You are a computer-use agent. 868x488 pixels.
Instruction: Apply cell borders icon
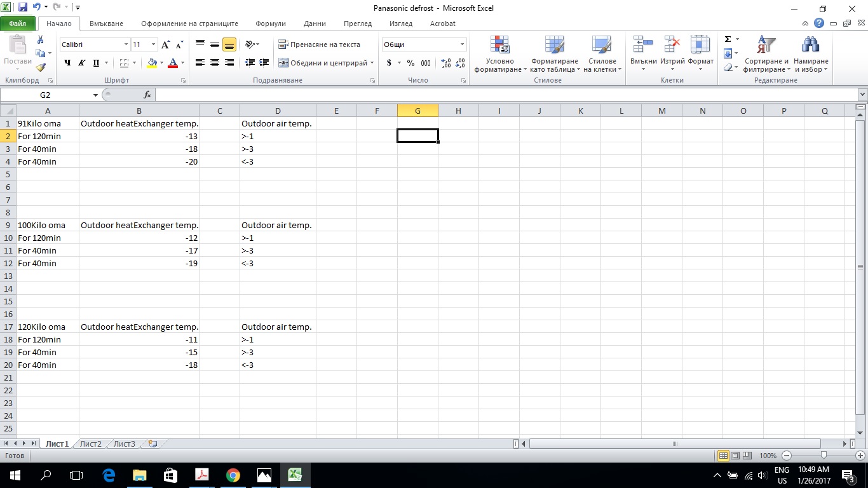124,63
